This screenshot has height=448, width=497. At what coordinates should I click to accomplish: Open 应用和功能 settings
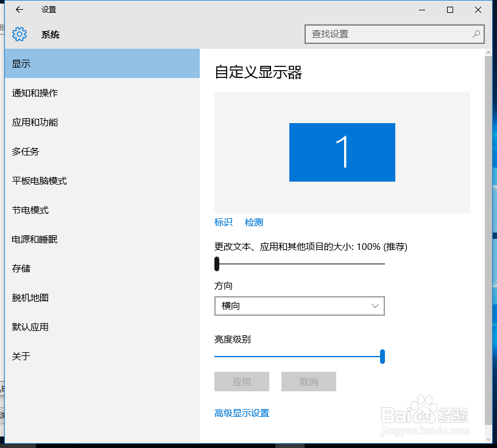tap(102, 122)
